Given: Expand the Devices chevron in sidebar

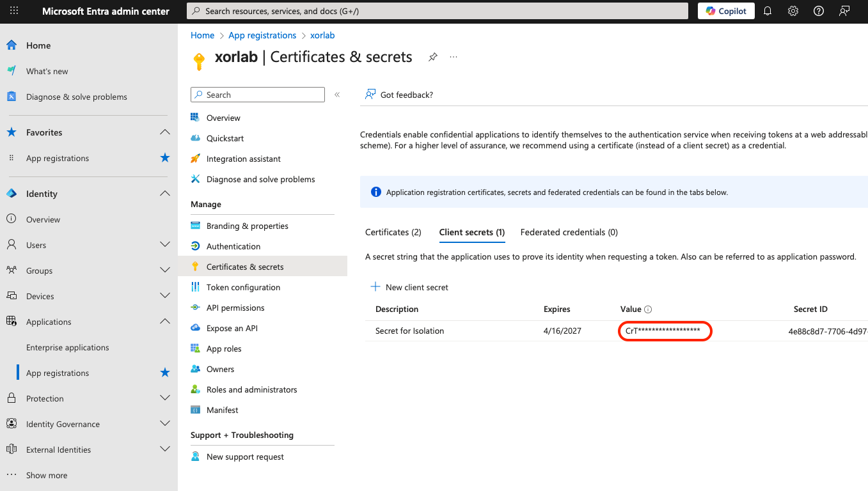Looking at the screenshot, I should click(165, 296).
